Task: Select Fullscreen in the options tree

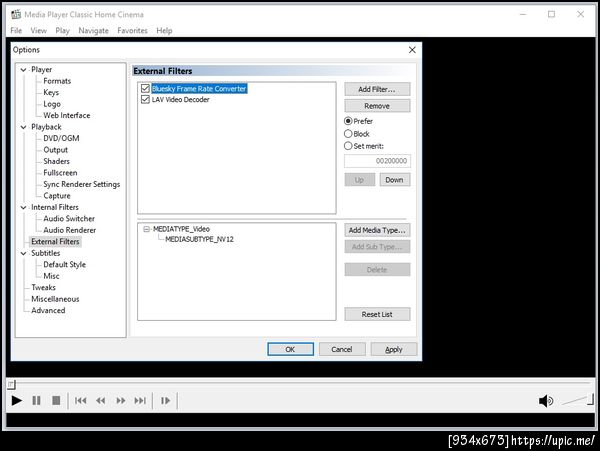Action: [60, 173]
